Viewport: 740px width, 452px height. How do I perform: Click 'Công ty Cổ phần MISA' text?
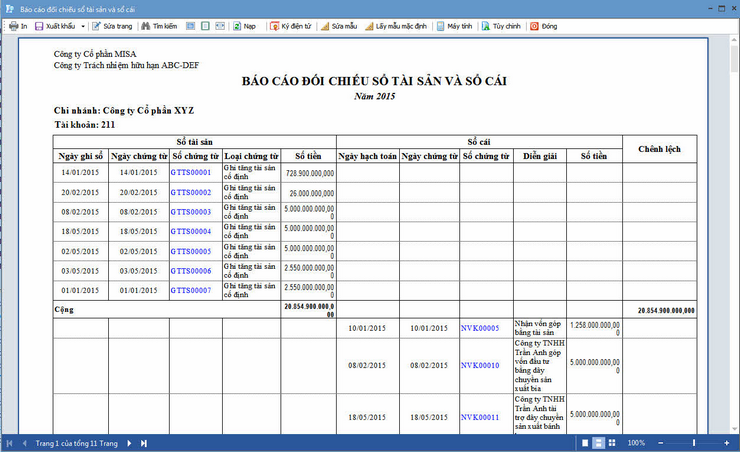click(95, 54)
